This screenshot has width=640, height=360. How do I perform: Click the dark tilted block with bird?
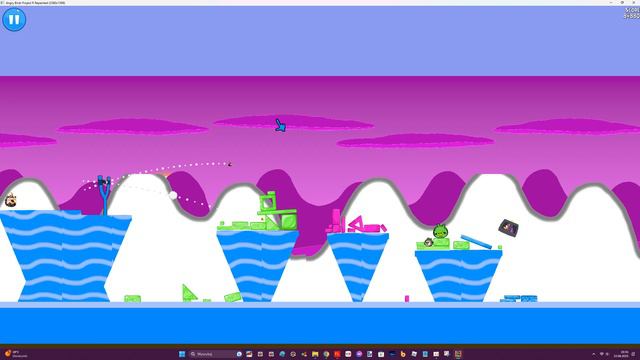tap(509, 227)
